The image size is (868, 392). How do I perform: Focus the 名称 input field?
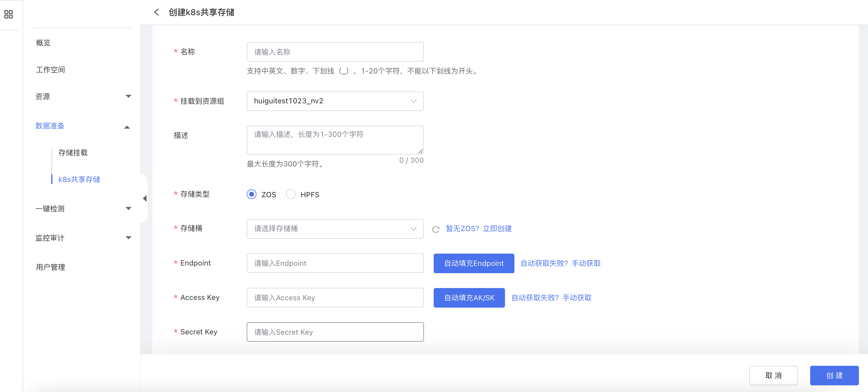(335, 52)
